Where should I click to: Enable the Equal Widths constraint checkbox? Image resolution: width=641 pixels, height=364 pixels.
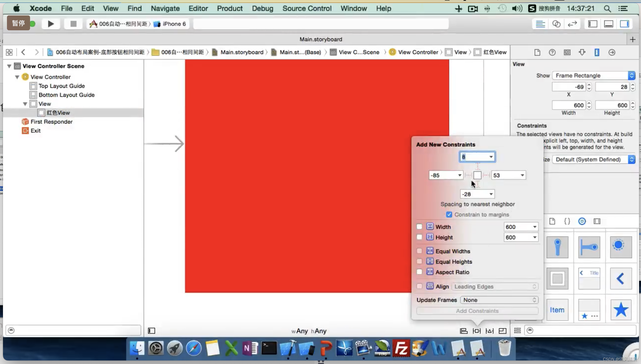(x=419, y=251)
